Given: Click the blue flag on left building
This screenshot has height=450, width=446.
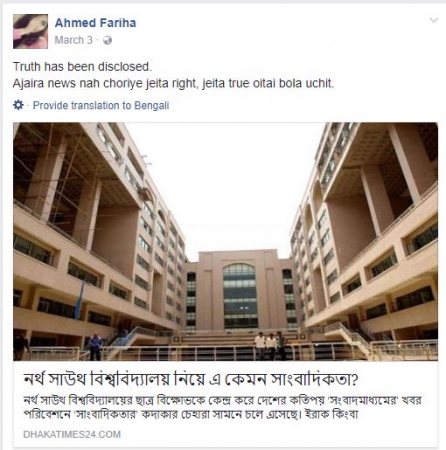Looking at the screenshot, I should 80,300.
